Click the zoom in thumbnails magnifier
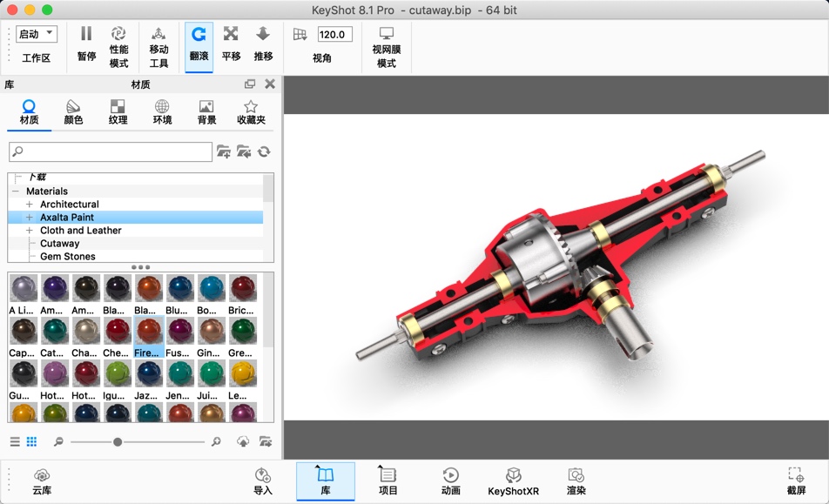 coord(216,441)
